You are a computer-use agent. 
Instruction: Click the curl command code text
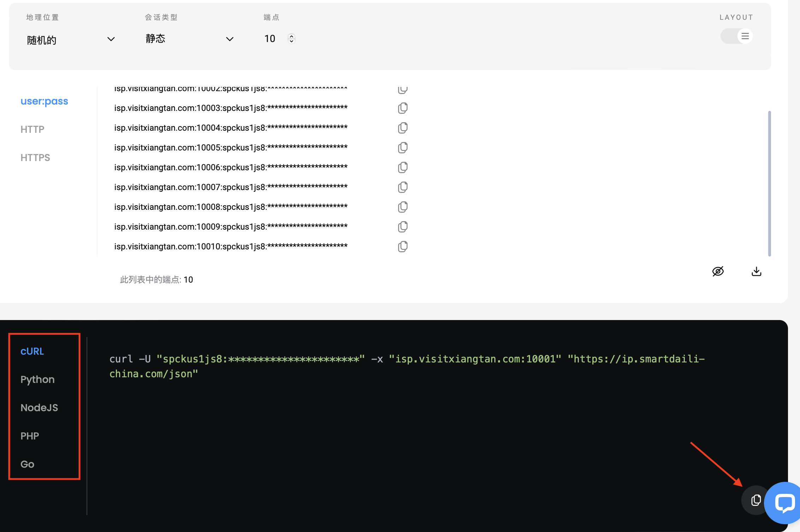(x=407, y=366)
